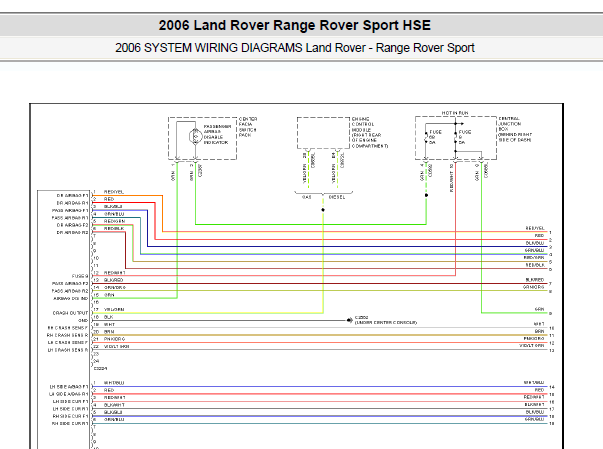The width and height of the screenshot is (603, 449).
Task: Click the 'LH SIDE AIRBAG F1' pin label
Action: pos(69,387)
